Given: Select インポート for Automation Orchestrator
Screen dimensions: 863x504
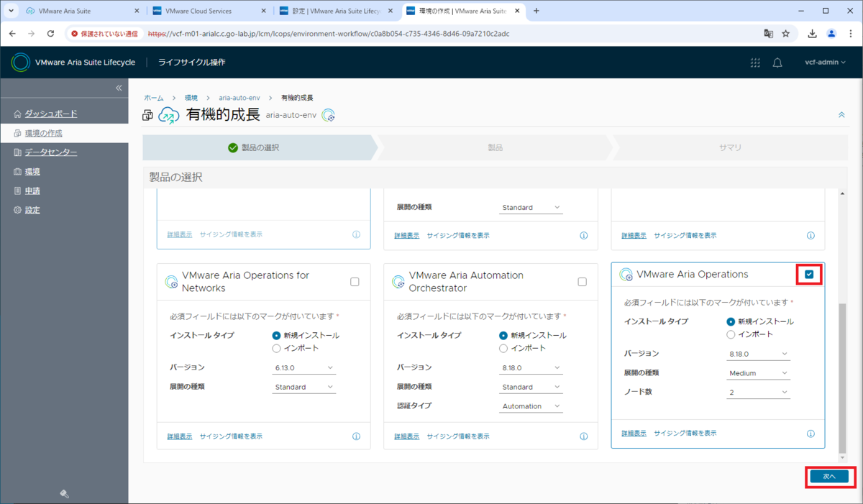Looking at the screenshot, I should 503,348.
